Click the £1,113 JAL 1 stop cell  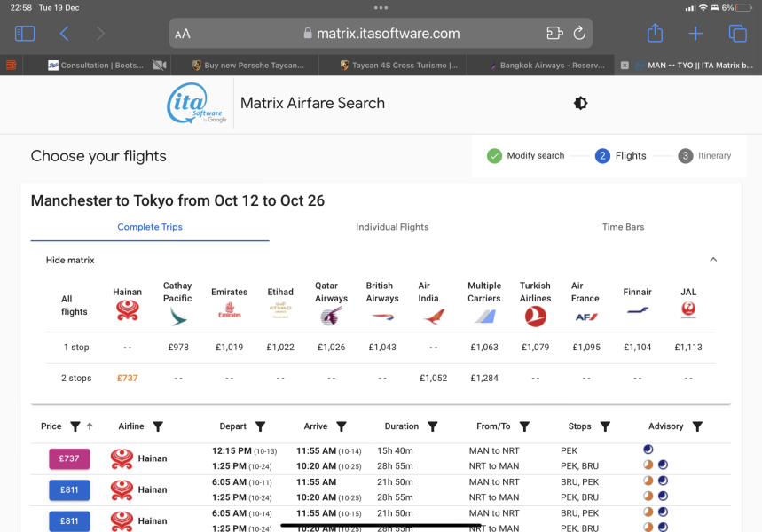[x=688, y=348]
